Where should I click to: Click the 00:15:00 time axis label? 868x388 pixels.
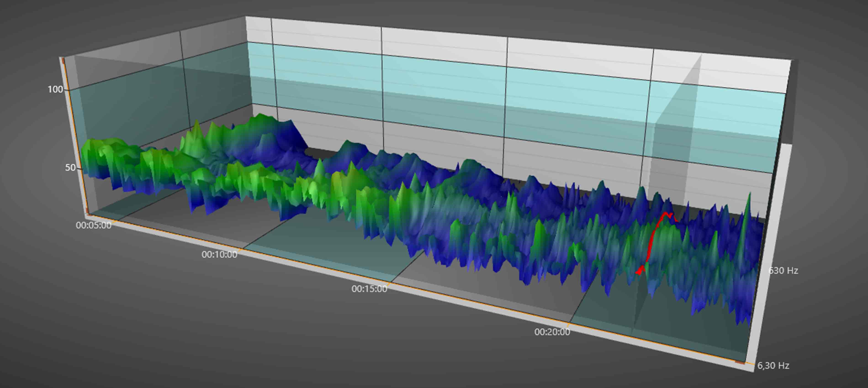[x=369, y=289]
